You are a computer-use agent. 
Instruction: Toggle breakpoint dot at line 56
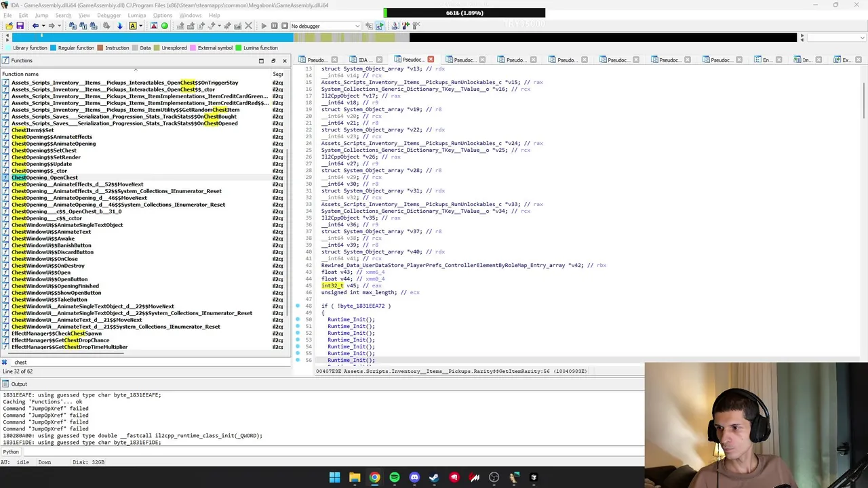point(298,360)
